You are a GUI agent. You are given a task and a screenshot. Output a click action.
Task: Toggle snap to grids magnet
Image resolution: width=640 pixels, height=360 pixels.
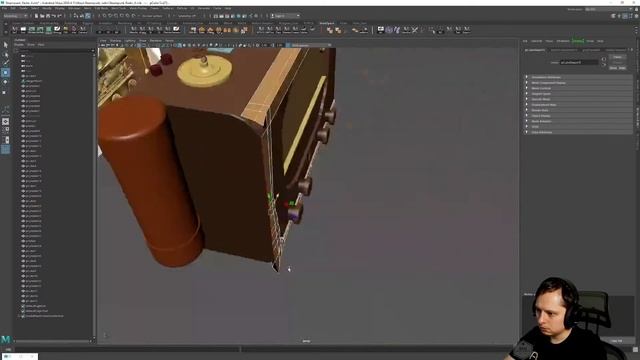(x=104, y=16)
